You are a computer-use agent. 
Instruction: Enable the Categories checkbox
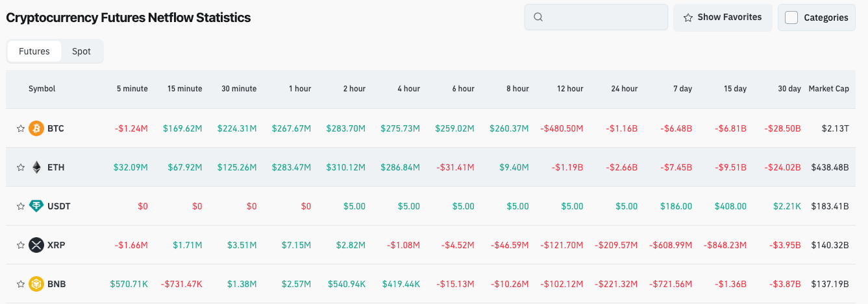[x=791, y=18]
